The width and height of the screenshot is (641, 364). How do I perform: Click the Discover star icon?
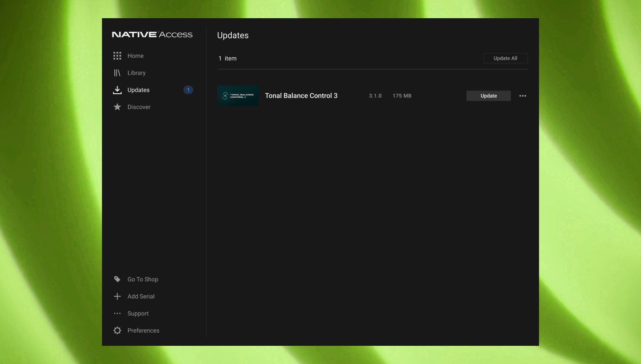(x=117, y=107)
